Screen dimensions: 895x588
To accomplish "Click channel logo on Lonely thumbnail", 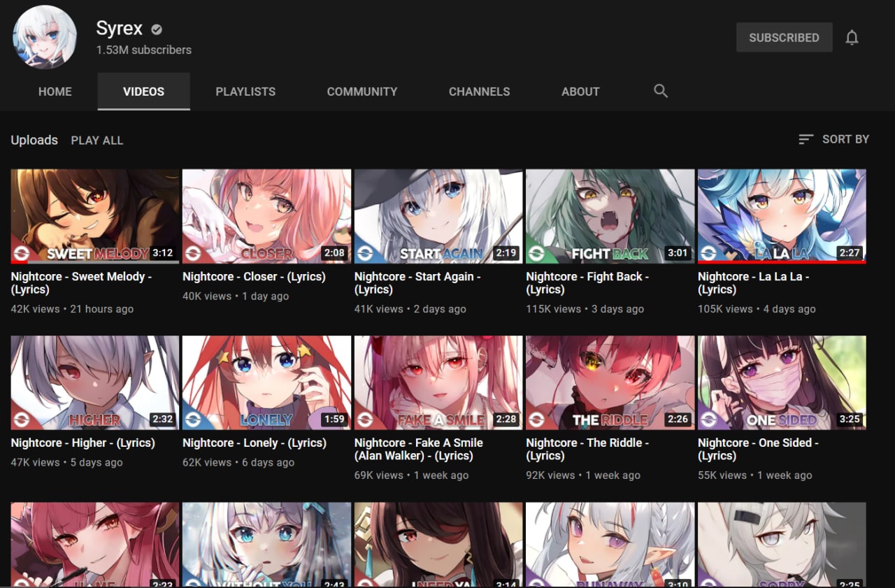I will (194, 420).
